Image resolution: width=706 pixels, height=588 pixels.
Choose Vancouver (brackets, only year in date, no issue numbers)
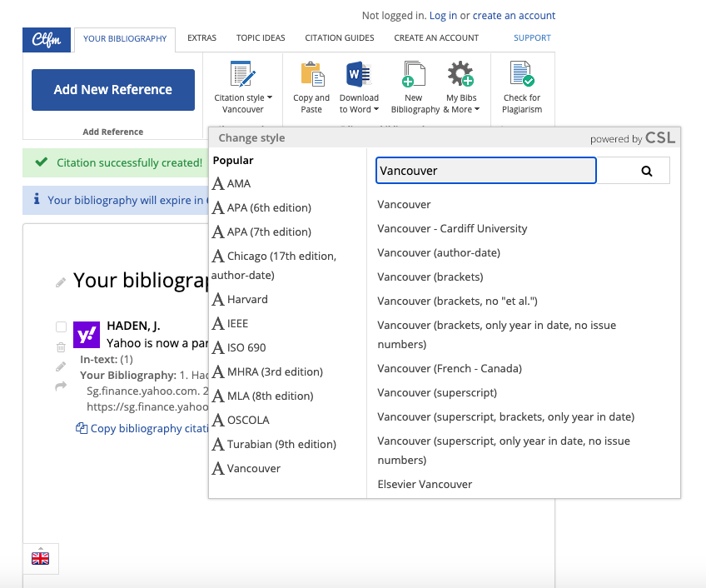497,335
